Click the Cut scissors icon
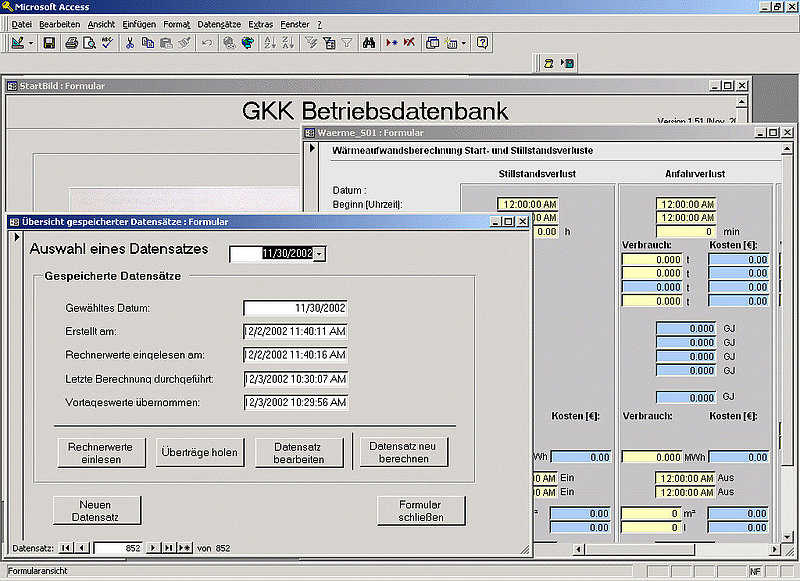 [x=130, y=43]
